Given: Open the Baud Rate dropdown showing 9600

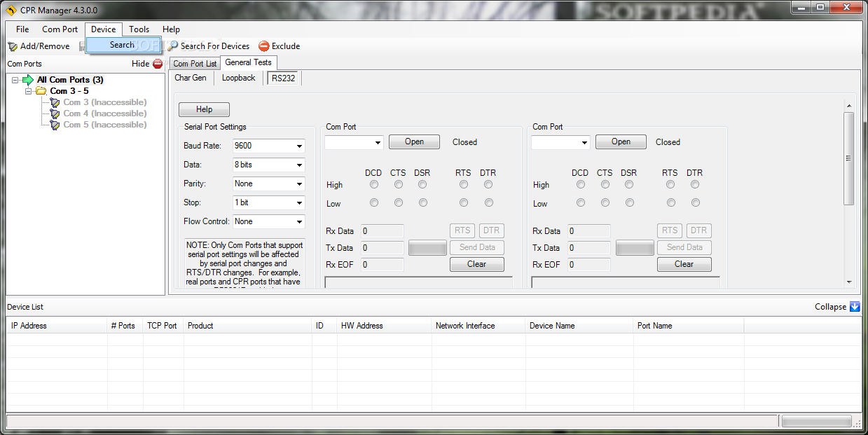Looking at the screenshot, I should tap(269, 146).
